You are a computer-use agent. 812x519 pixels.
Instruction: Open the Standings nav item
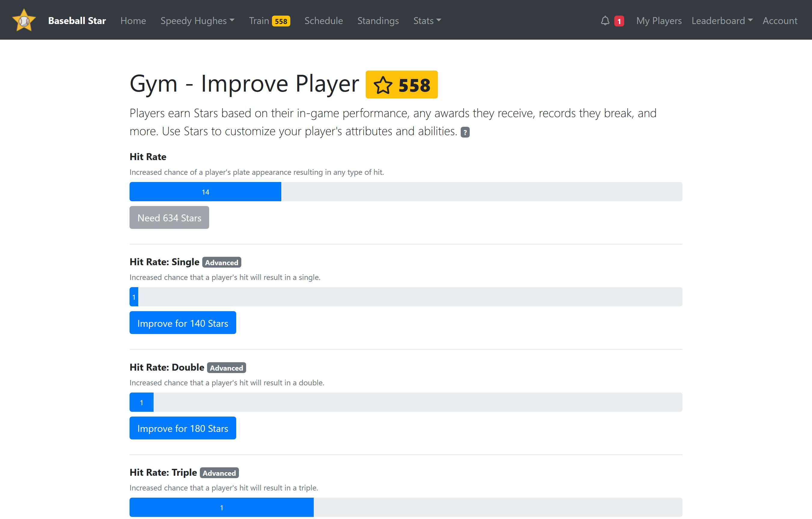coord(378,20)
